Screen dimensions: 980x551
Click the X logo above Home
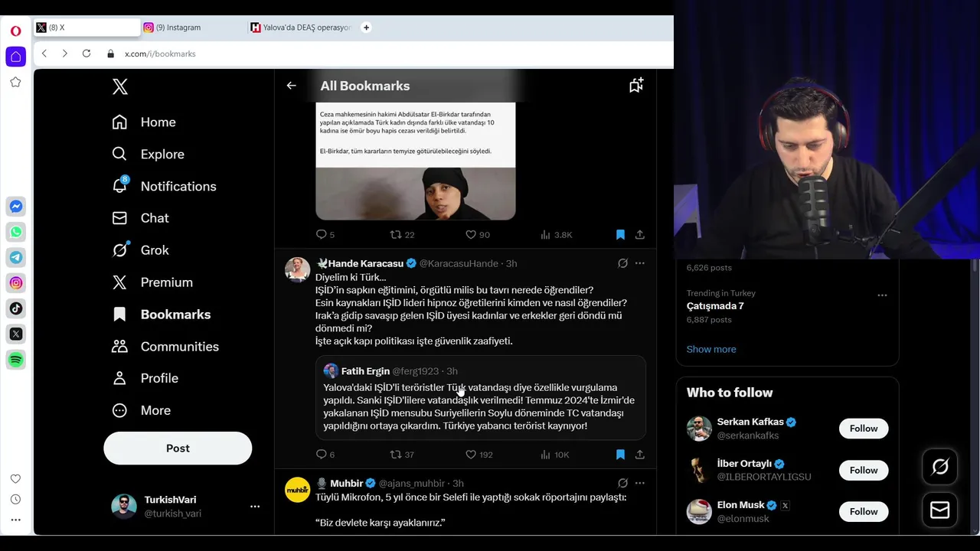(x=120, y=86)
